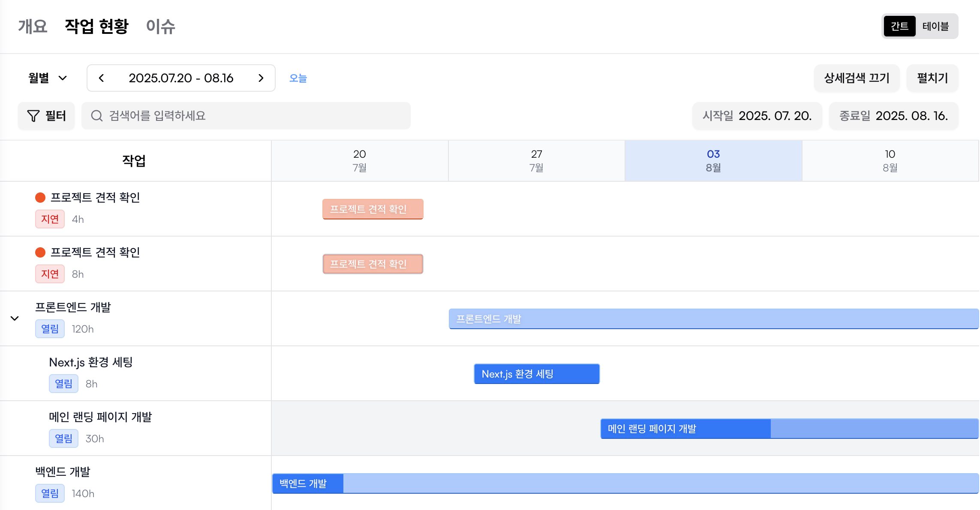
Task: Jump to today with 오늘 link
Action: [298, 78]
